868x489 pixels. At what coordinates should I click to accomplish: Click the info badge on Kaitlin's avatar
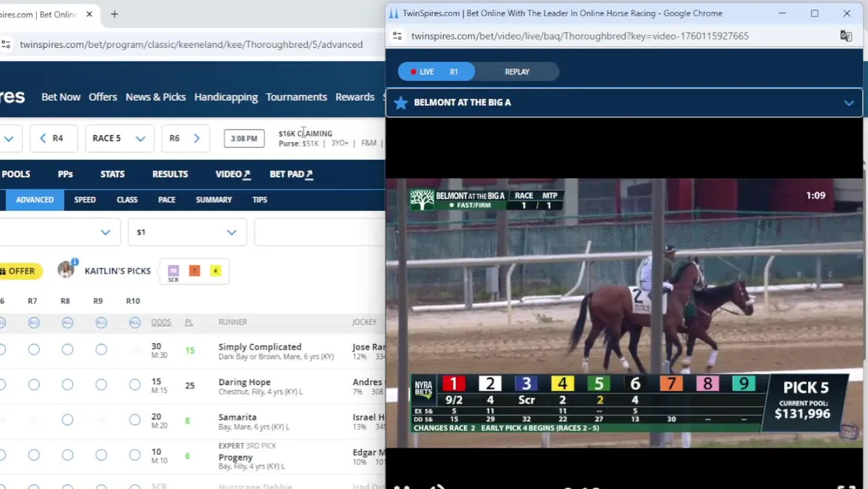[x=75, y=262]
